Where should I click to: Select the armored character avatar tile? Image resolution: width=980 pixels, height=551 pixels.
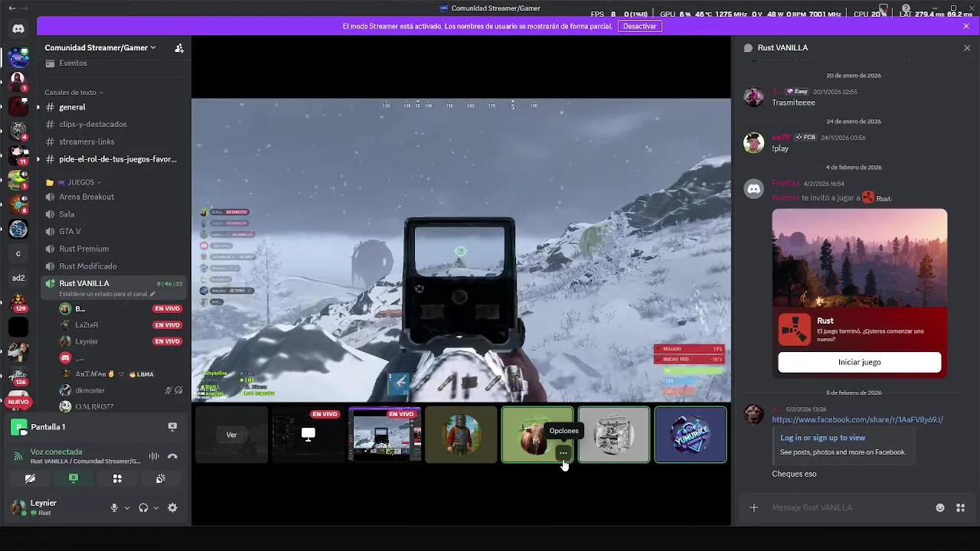461,435
